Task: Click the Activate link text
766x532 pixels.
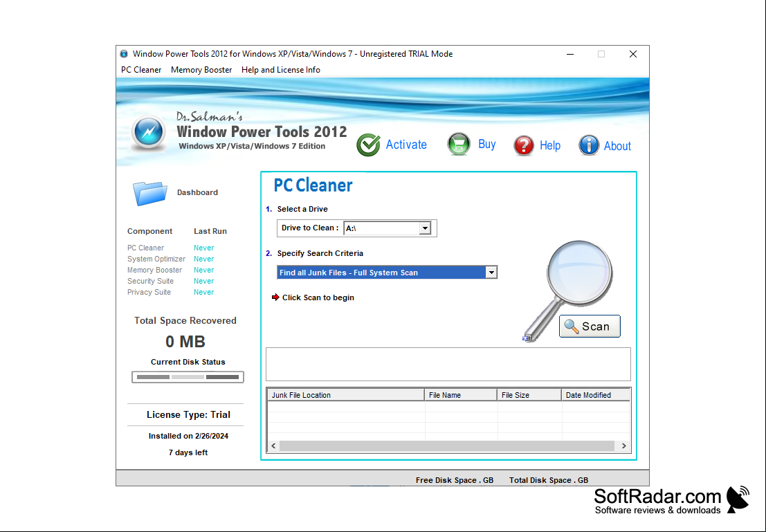Action: pos(406,145)
